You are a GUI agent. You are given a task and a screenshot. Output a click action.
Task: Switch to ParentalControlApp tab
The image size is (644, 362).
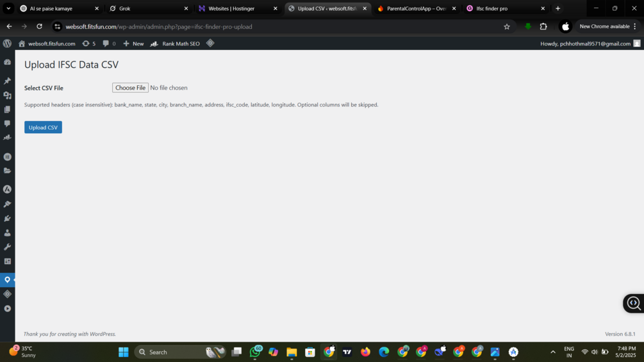[417, 8]
